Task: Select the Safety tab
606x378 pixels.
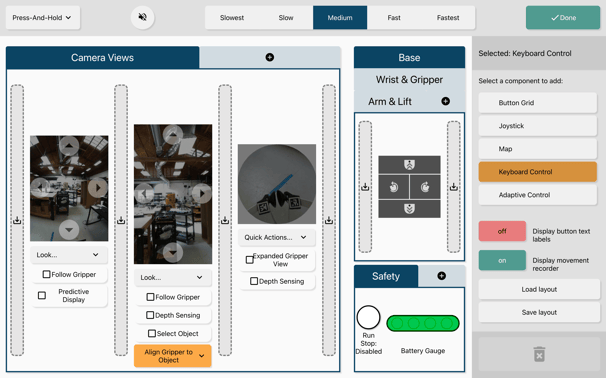Action: click(386, 276)
